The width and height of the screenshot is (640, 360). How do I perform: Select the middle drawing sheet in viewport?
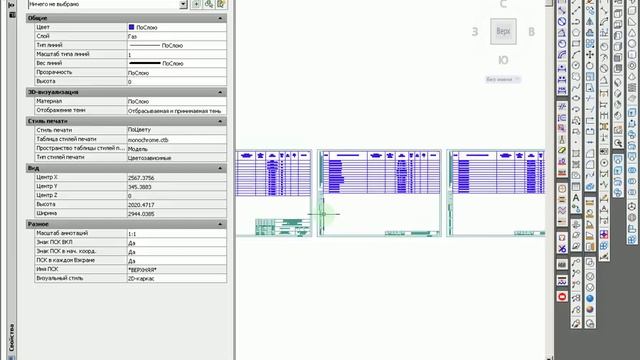(x=379, y=193)
